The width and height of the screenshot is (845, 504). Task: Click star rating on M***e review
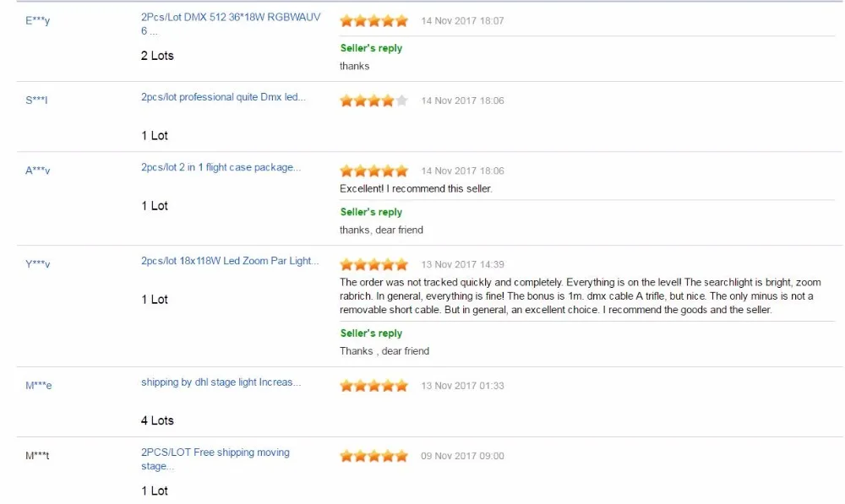coord(374,386)
